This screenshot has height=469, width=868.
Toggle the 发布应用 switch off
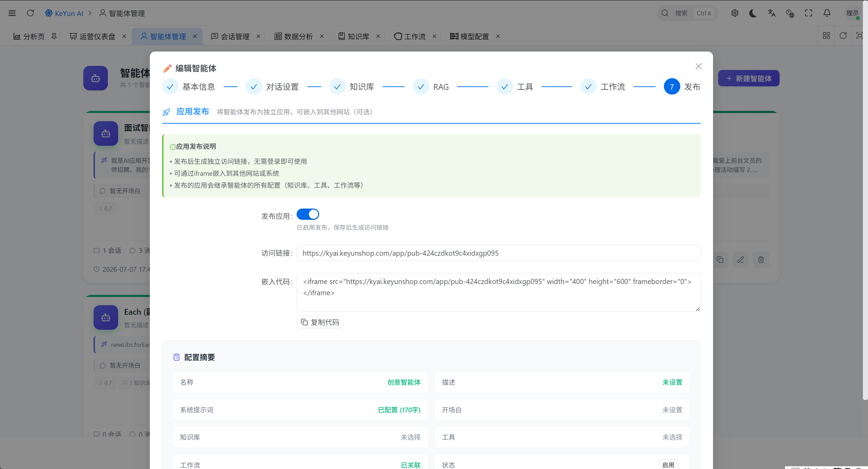pos(308,214)
